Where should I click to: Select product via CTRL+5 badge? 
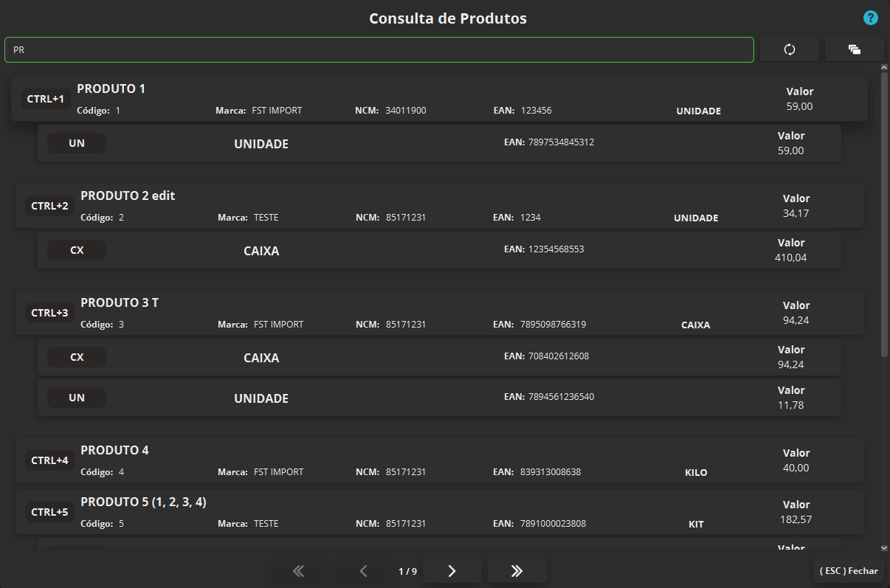coord(49,512)
